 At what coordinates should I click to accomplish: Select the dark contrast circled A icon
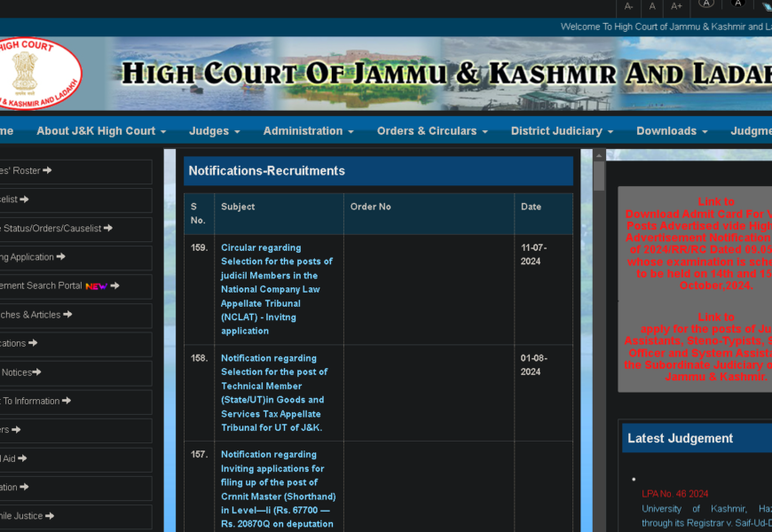point(737,4)
